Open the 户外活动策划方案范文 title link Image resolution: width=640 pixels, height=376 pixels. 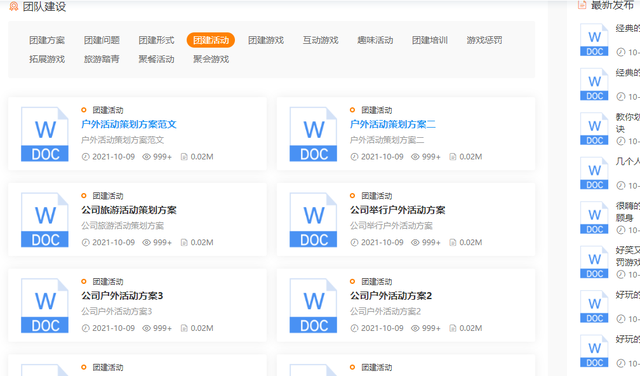point(129,124)
